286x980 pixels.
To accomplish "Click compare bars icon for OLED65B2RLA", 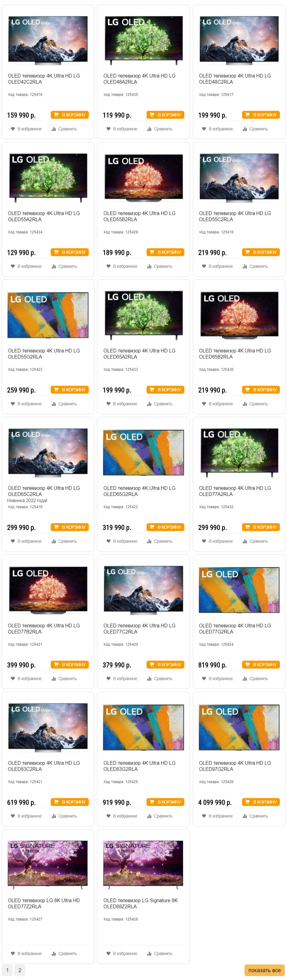I will click(245, 404).
